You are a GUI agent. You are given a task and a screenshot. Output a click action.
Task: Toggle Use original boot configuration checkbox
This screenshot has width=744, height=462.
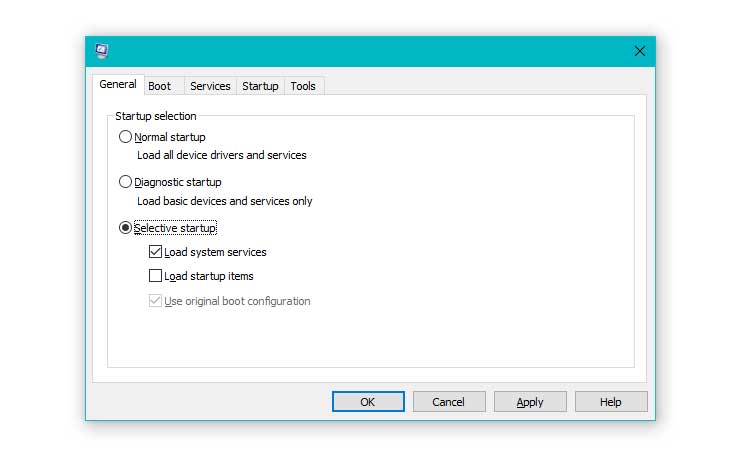point(155,301)
